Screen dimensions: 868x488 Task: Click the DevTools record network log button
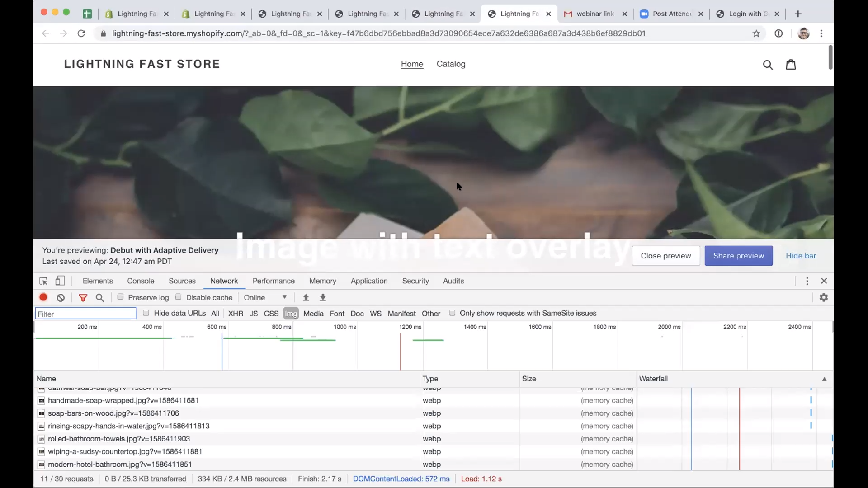coord(43,297)
